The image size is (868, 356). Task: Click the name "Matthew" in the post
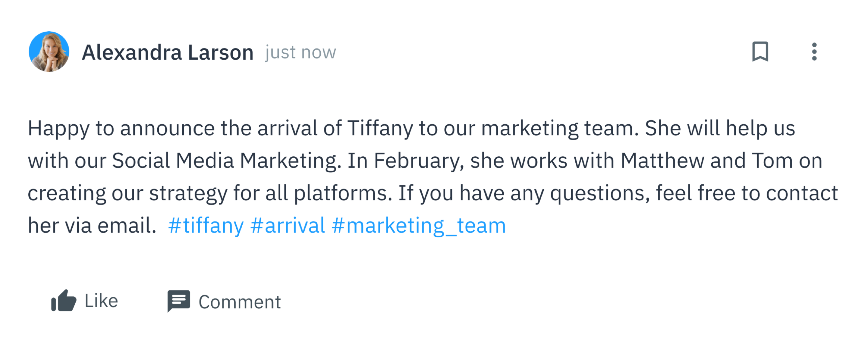(x=662, y=161)
